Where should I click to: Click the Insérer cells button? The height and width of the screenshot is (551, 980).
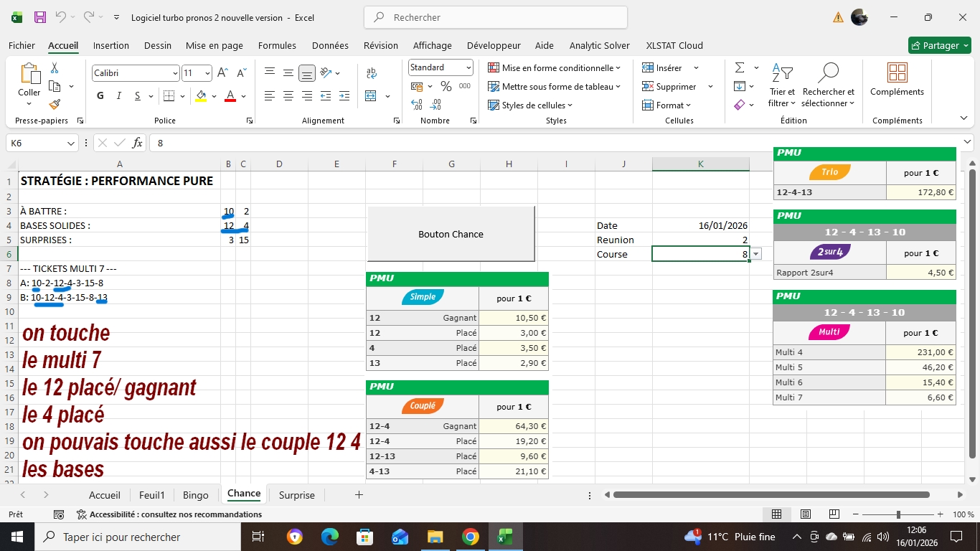point(661,67)
